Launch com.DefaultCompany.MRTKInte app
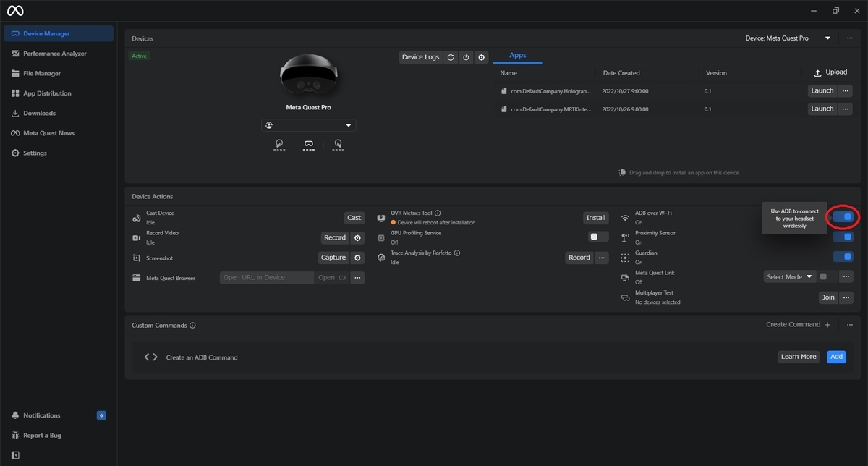 (822, 109)
